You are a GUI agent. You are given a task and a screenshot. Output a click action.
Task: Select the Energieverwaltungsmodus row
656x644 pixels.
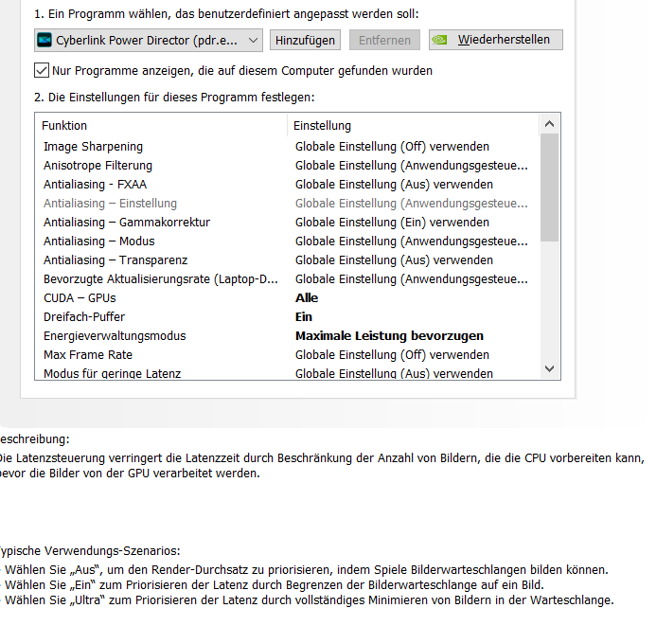pos(288,335)
